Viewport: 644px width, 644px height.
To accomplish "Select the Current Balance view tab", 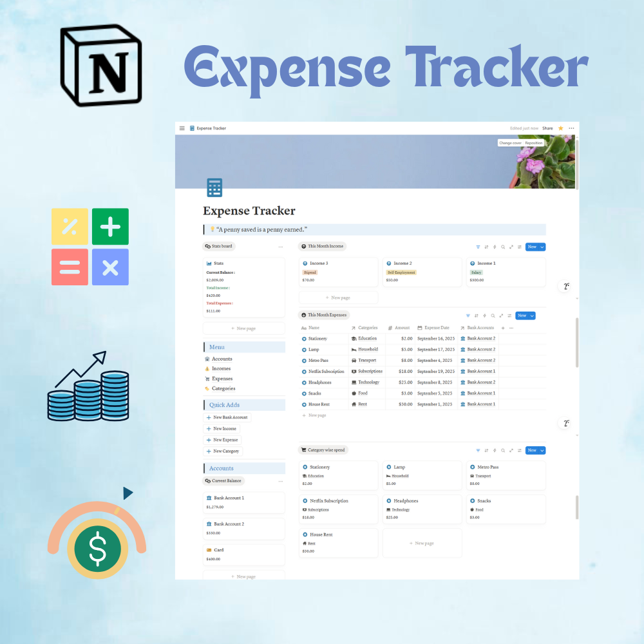I will tap(223, 481).
